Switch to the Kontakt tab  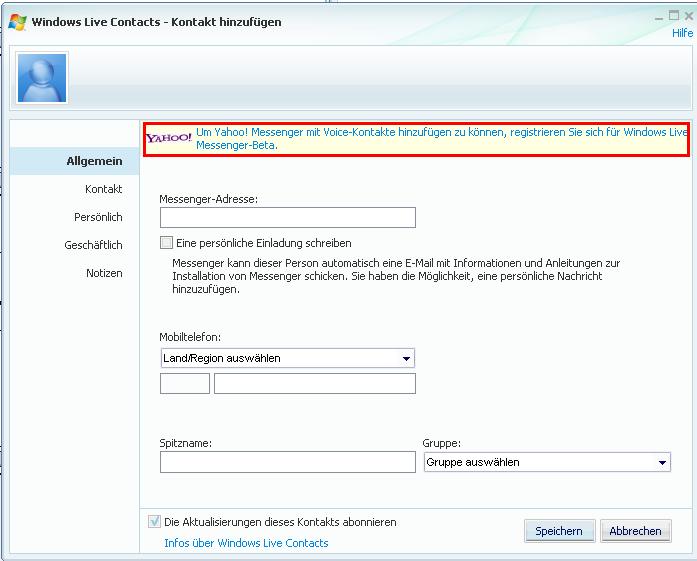pyautogui.click(x=103, y=189)
